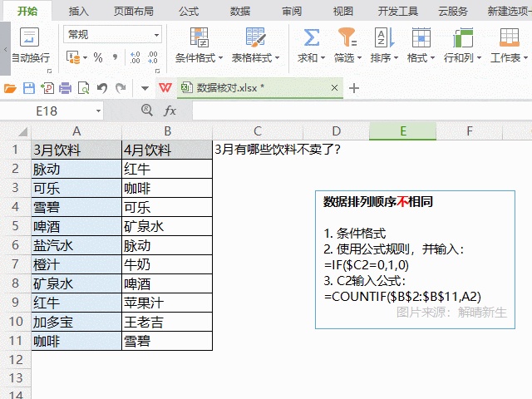
Task: Select cell containing 王老吉
Action: [x=167, y=322]
